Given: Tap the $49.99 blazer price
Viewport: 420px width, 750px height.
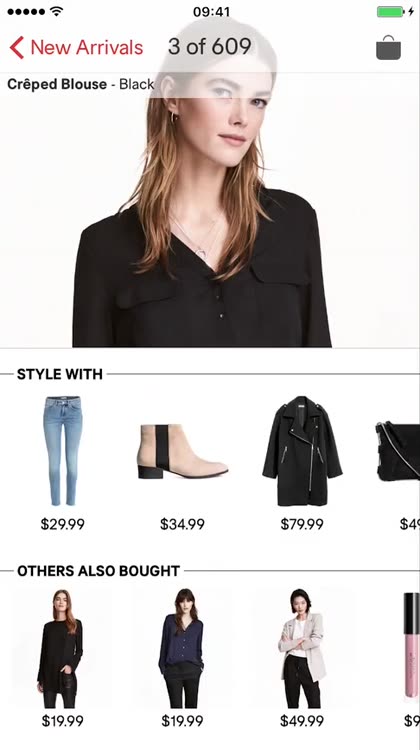Looking at the screenshot, I should tap(302, 721).
